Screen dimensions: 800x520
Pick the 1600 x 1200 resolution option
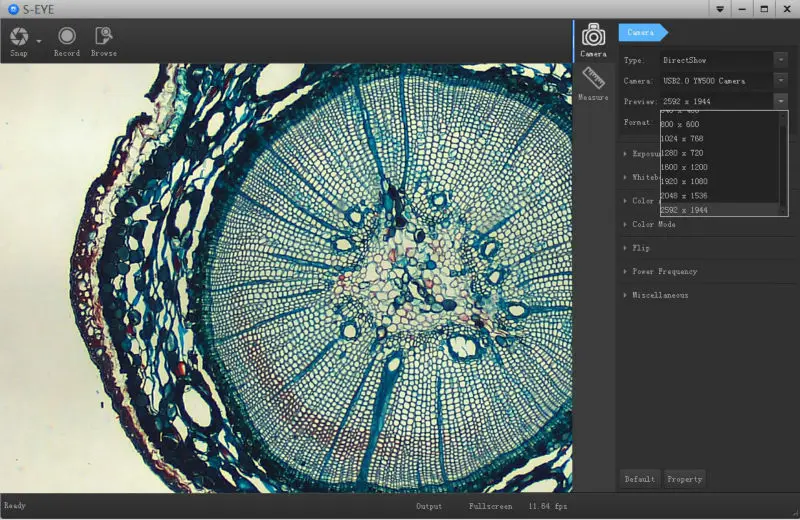(x=685, y=167)
